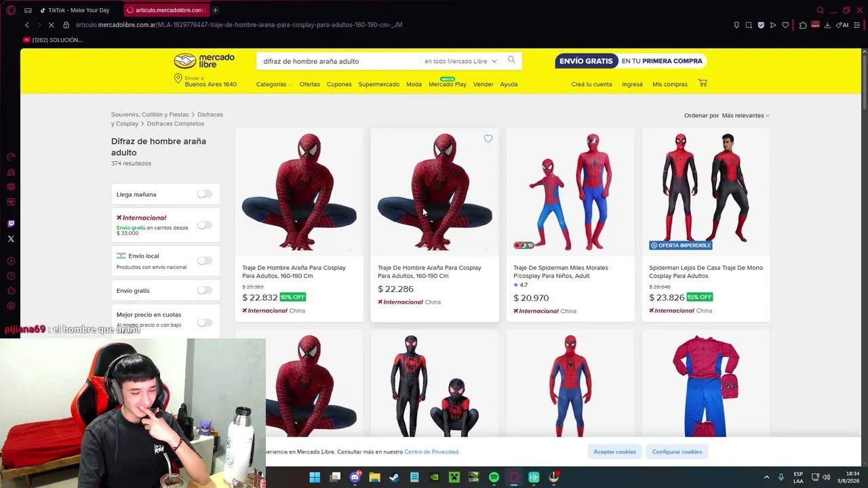Click the browser address bar URL
The image size is (868, 488).
point(239,25)
